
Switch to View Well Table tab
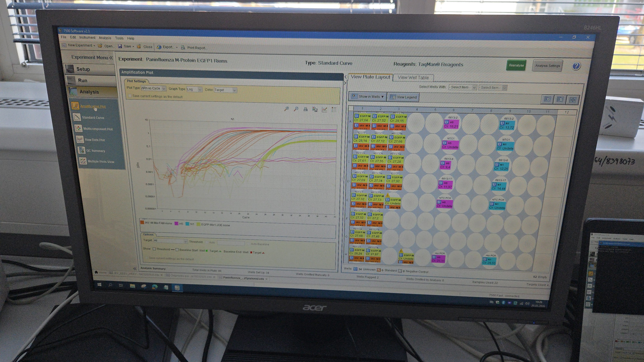pos(413,78)
